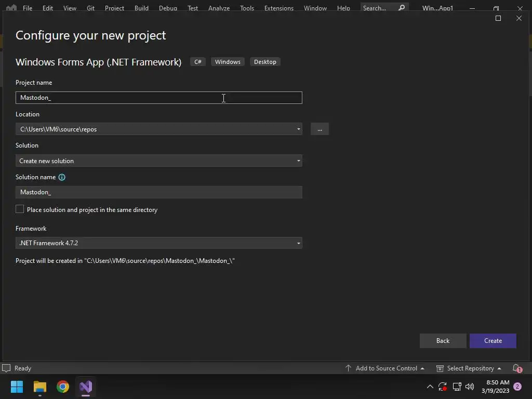Click the Visual Studio taskbar icon
Viewport: 532px width, 399px height.
pos(86,387)
